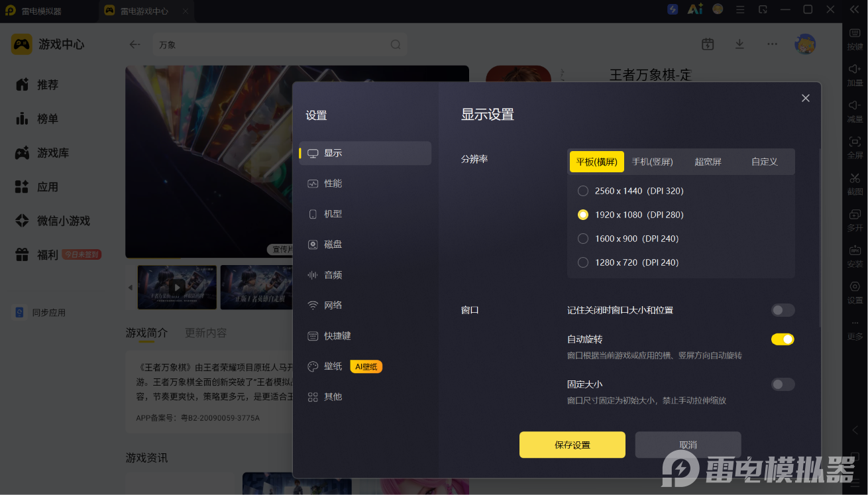Open 机型 settings category

(365, 214)
